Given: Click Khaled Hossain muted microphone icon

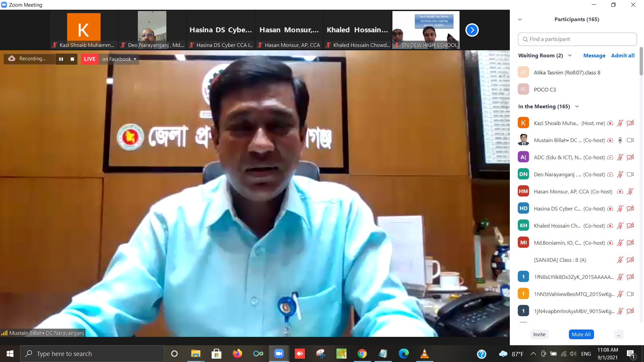Looking at the screenshot, I should coord(620,226).
